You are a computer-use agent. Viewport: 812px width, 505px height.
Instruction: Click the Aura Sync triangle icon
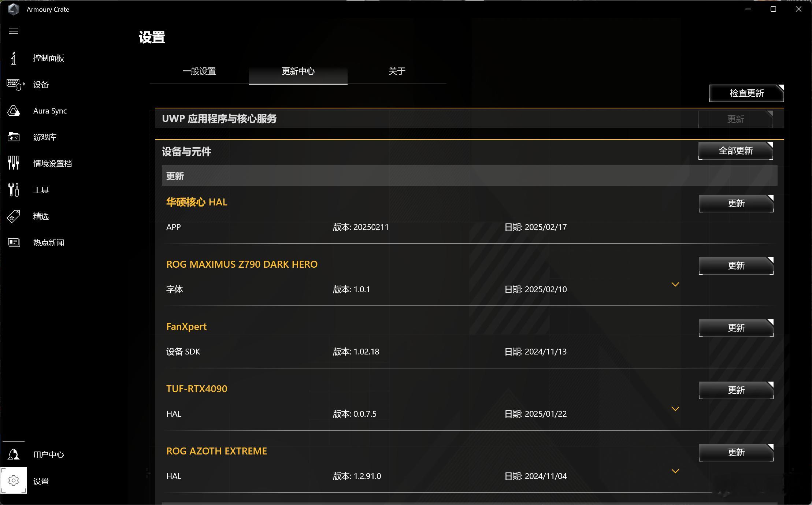pos(14,111)
